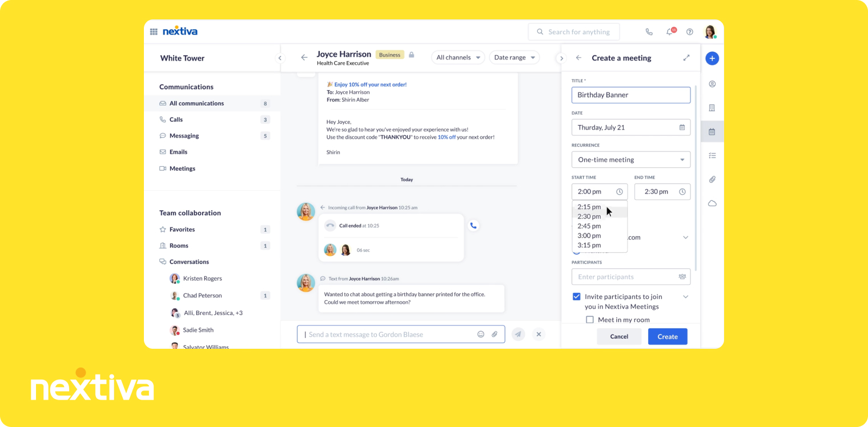Collapse right panel with chevron arrow
Screen dimensions: 868x427
(561, 58)
